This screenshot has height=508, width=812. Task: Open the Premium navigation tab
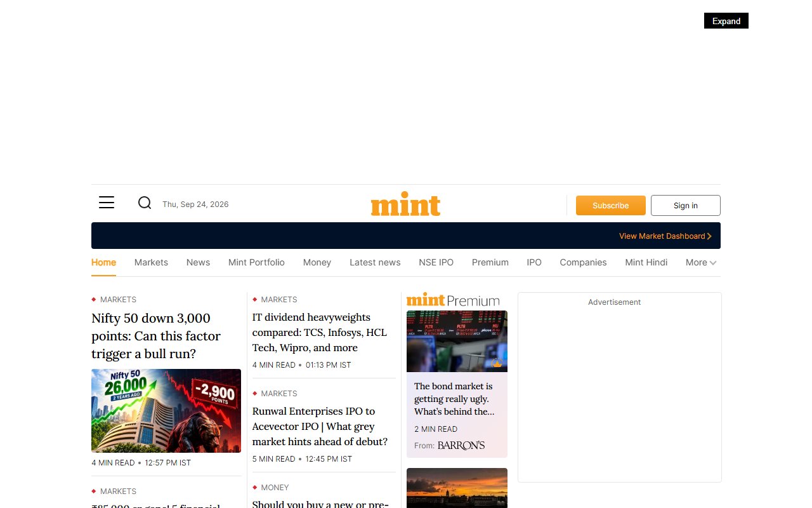490,263
